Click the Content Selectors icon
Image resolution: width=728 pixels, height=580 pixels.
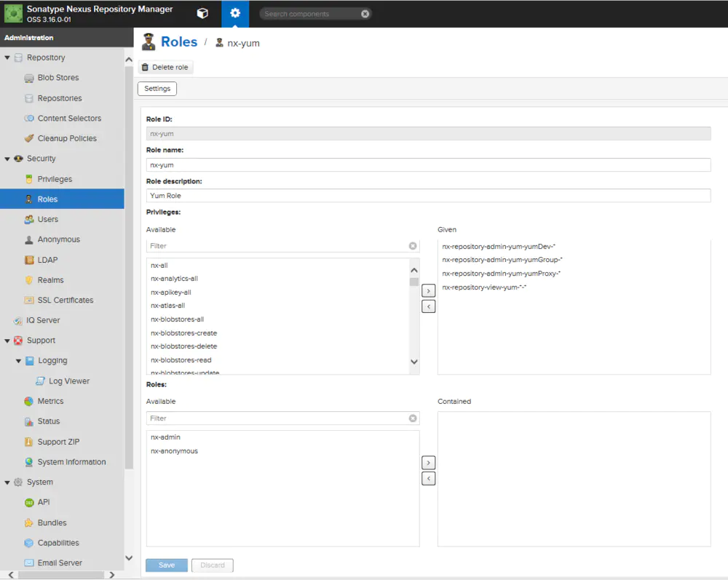click(x=29, y=119)
